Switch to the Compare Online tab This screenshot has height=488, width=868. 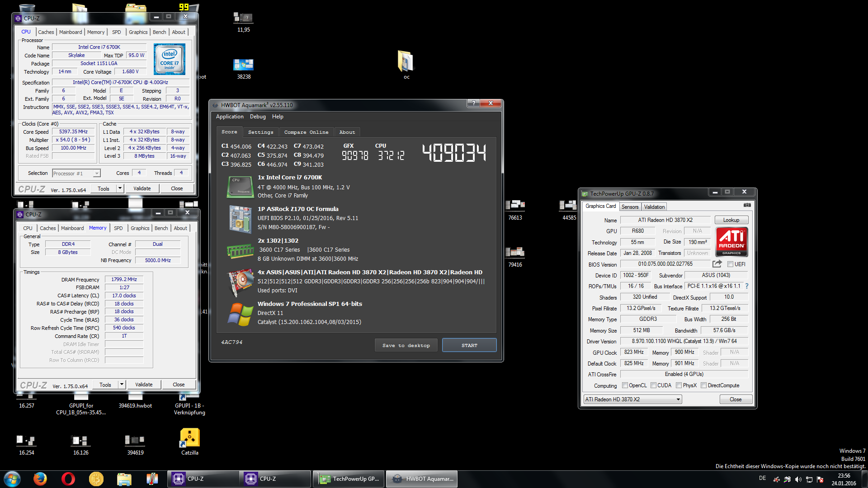tap(306, 132)
